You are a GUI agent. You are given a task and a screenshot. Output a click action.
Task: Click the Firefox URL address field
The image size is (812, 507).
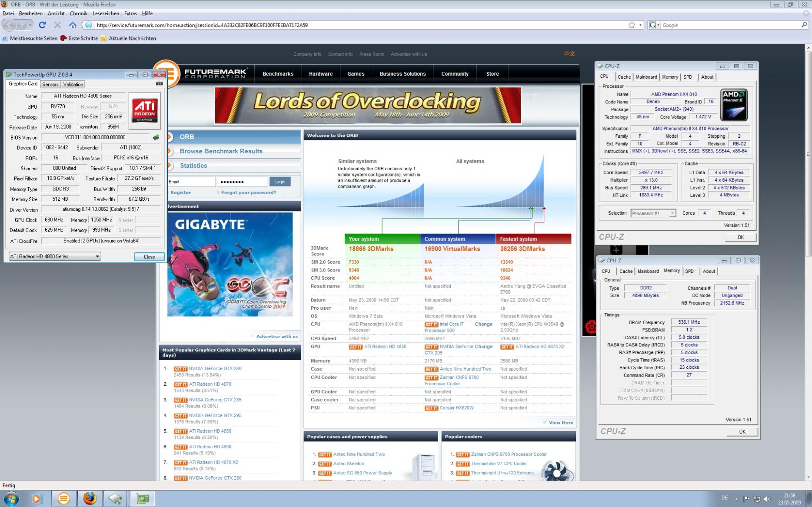pos(361,25)
